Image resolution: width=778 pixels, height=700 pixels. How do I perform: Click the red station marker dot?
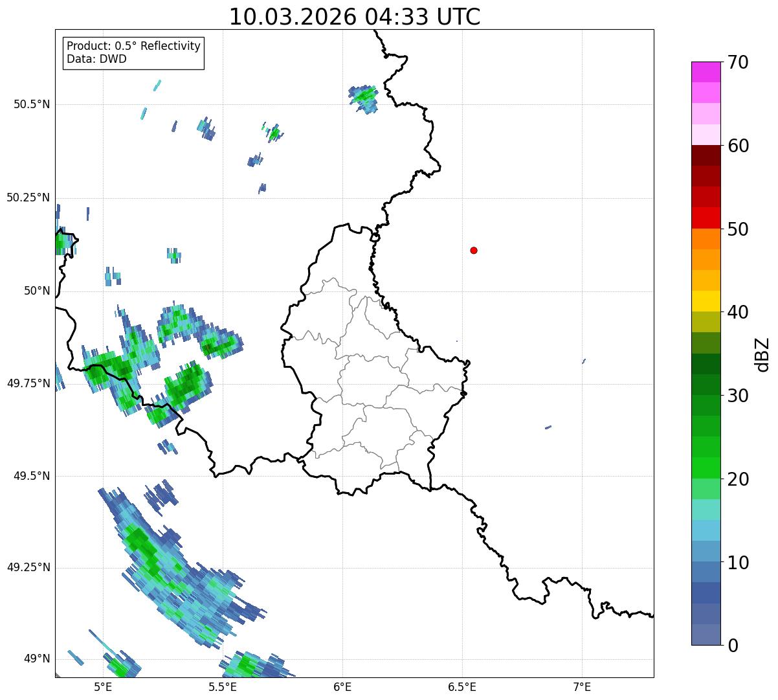[474, 250]
